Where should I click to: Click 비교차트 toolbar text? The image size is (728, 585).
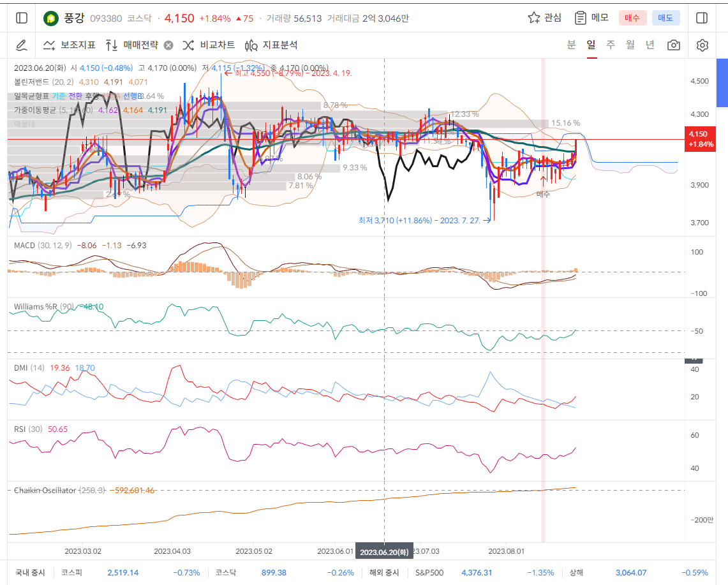218,45
